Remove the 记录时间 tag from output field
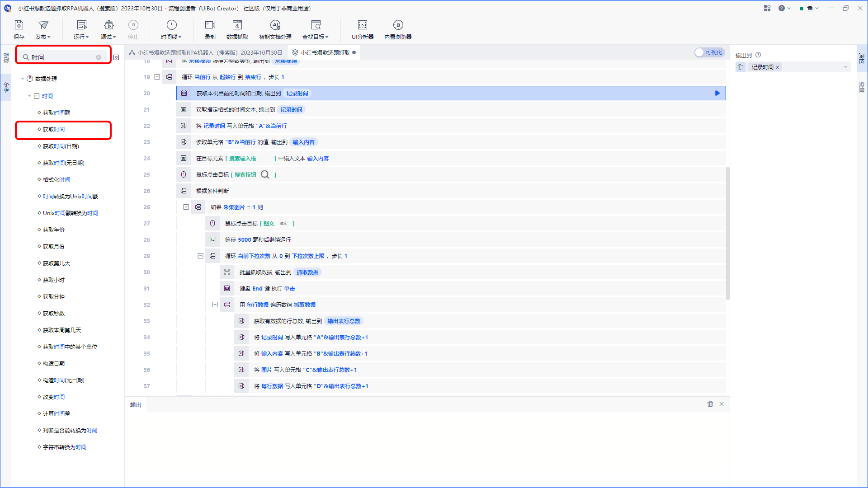The width and height of the screenshot is (868, 488). pyautogui.click(x=778, y=67)
